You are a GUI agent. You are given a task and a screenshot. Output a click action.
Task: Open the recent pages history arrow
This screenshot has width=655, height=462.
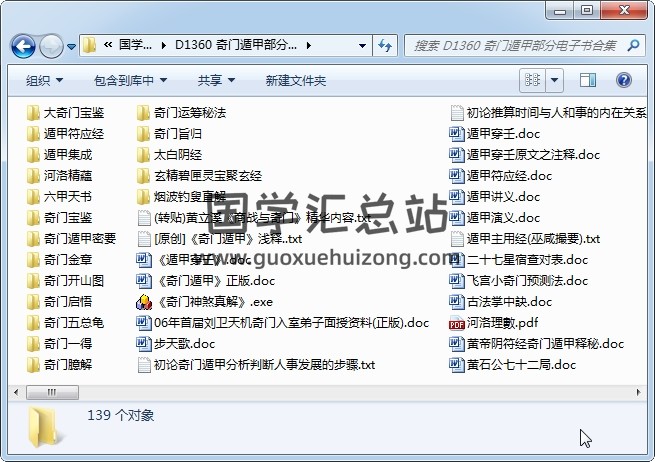point(71,46)
